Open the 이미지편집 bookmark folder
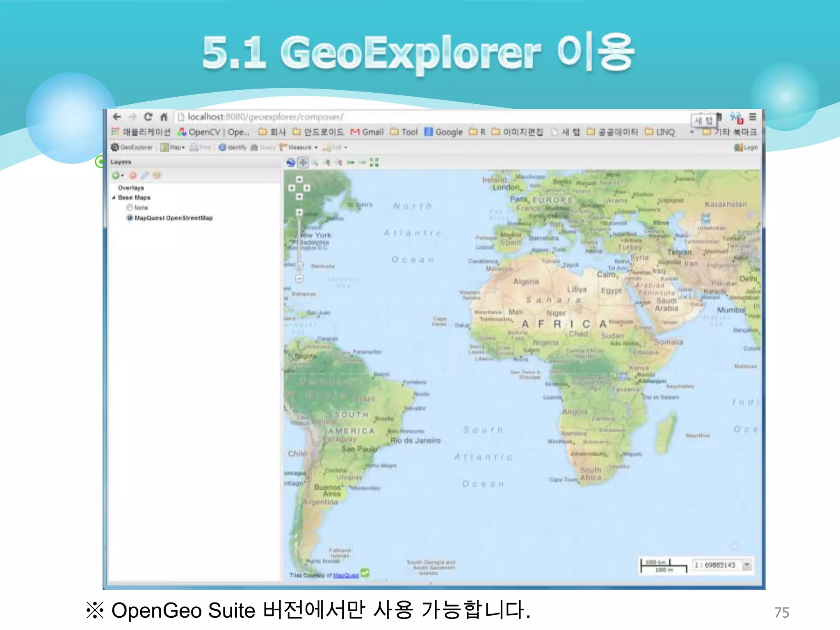Screen dimensions: 840x630 click(517, 132)
